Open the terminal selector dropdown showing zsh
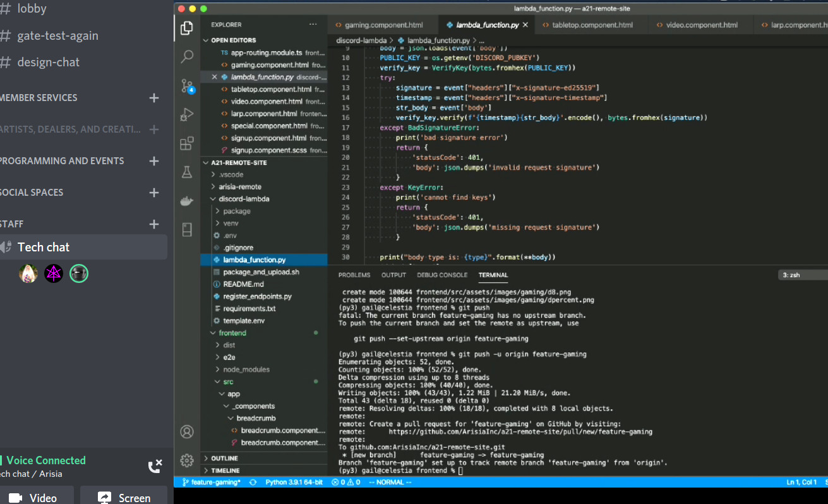This screenshot has width=828, height=504. [802, 275]
